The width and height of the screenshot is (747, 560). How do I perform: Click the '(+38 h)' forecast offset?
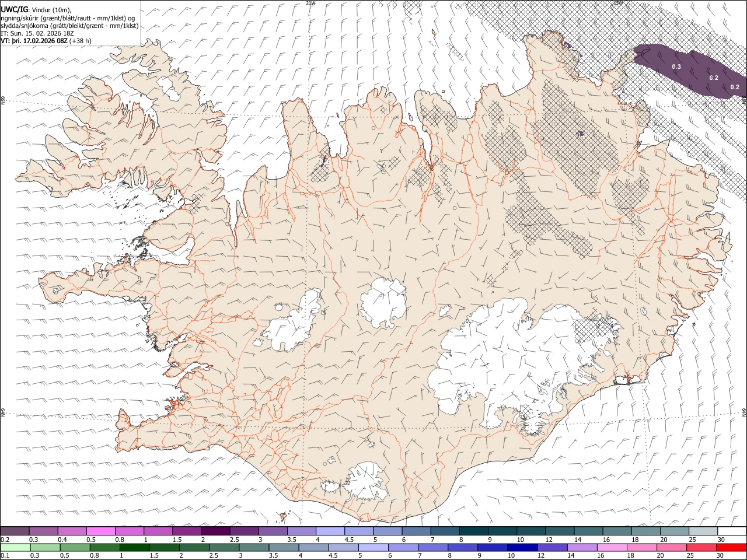point(81,41)
